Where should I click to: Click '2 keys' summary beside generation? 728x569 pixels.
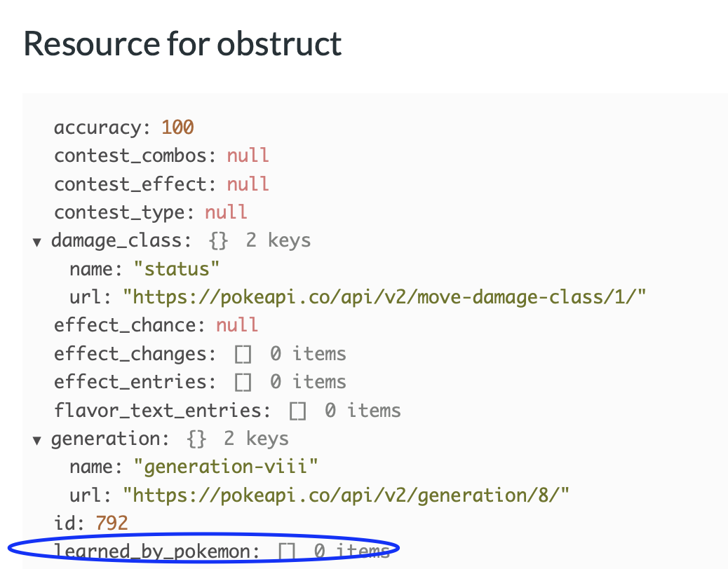coord(256,439)
